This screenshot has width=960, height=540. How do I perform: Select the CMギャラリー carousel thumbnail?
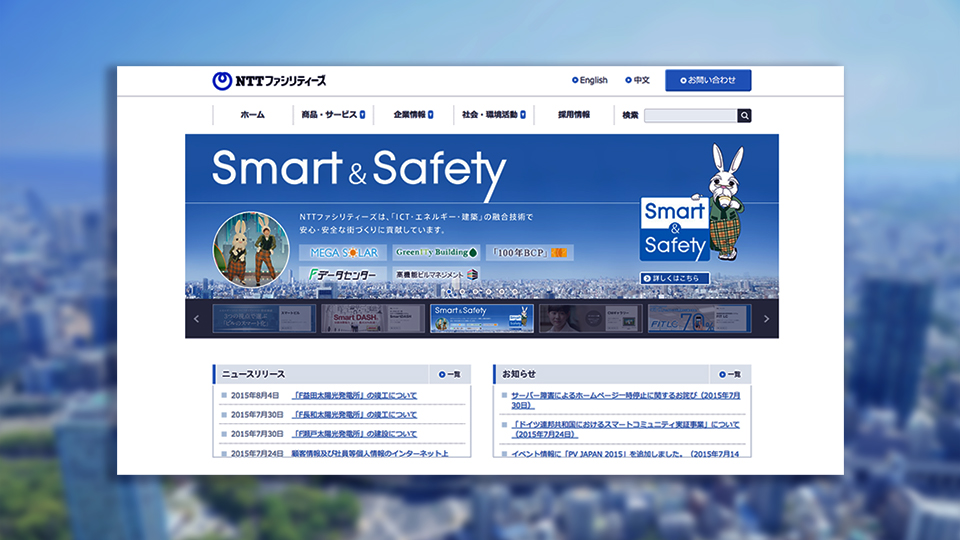click(591, 318)
